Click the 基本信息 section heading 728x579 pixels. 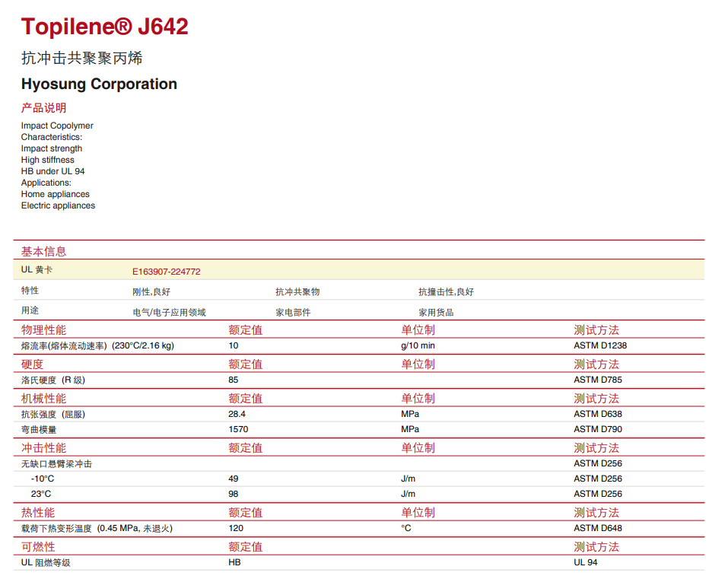click(43, 252)
